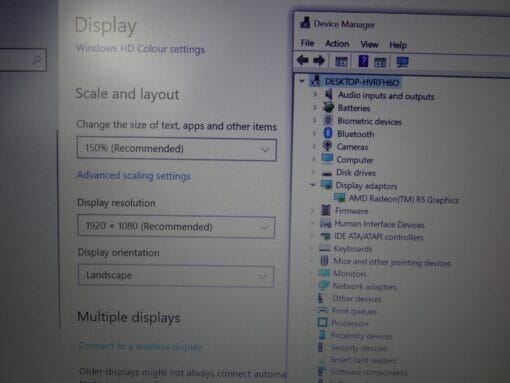Click the speaker icon for Audio inputs and outputs
This screenshot has width=510, height=383.
pos(329,94)
